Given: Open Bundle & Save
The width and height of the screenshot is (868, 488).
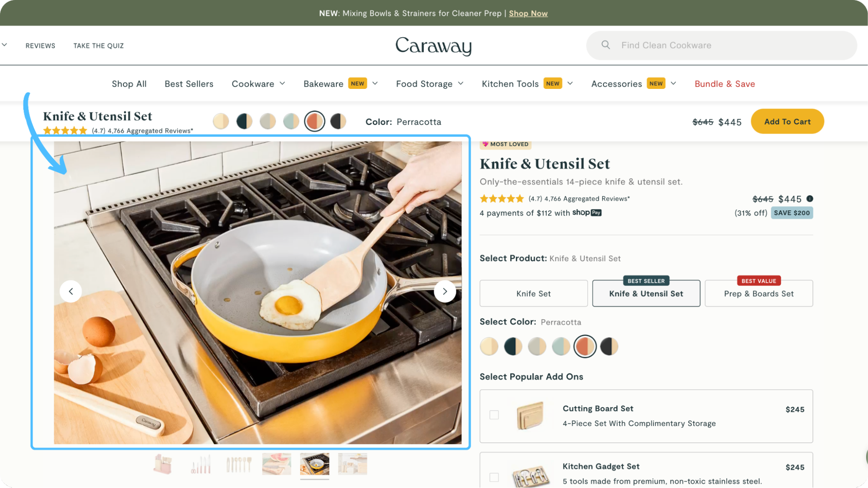Looking at the screenshot, I should [x=724, y=83].
